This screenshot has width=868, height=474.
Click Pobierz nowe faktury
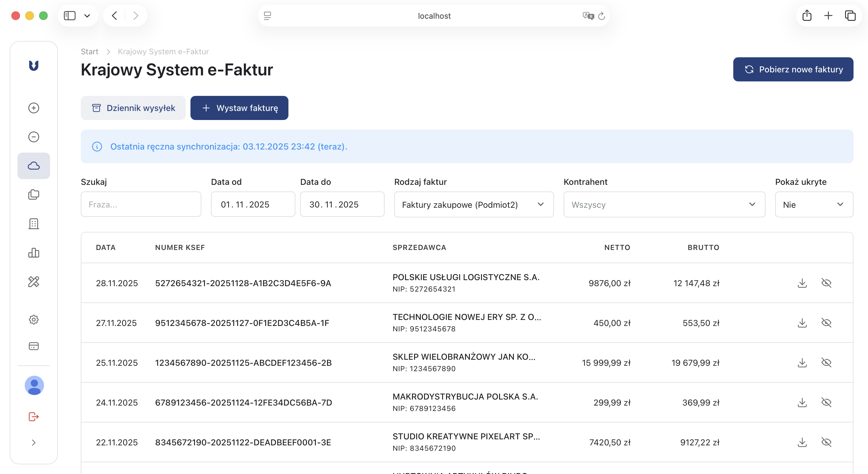[x=793, y=69]
